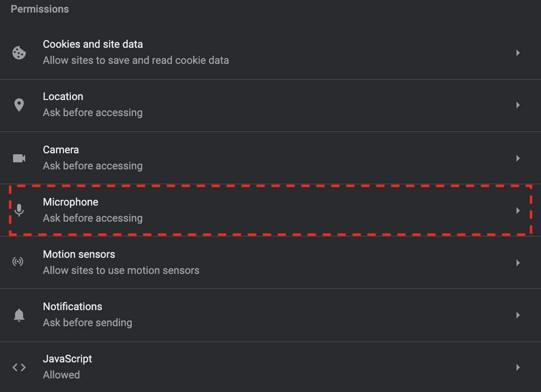This screenshot has height=392, width=541.
Task: Open Microphone permission title
Action: 70,202
